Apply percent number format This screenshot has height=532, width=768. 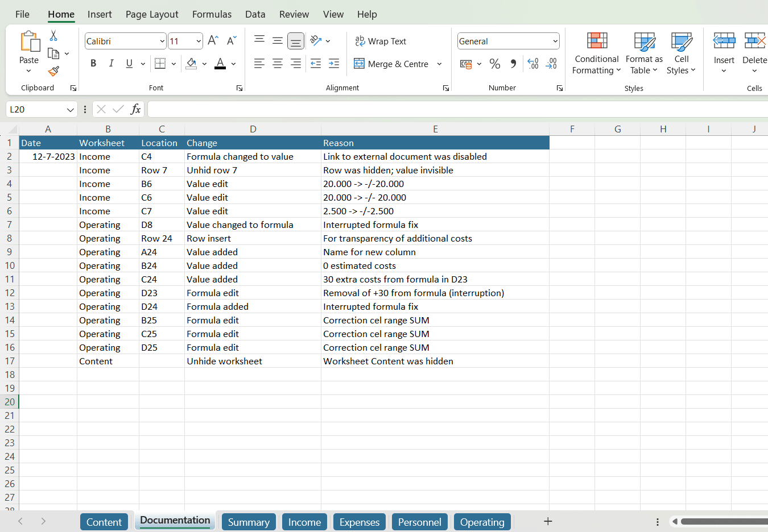(494, 64)
